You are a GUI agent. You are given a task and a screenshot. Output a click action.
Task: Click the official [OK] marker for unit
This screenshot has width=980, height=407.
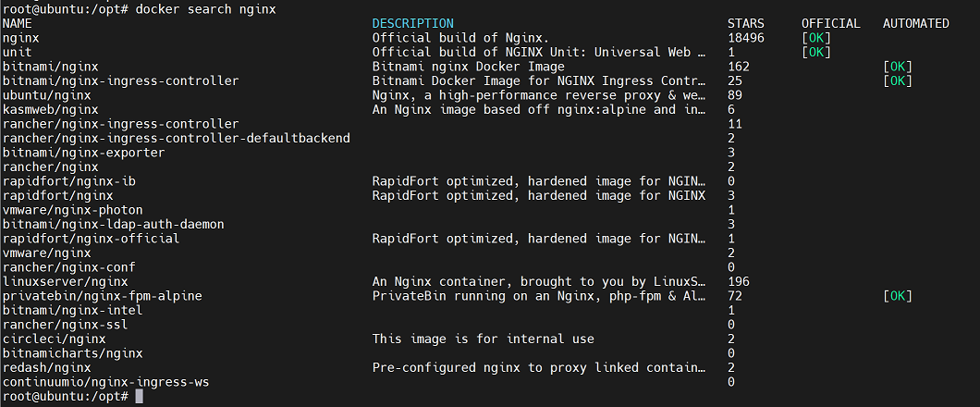[816, 52]
